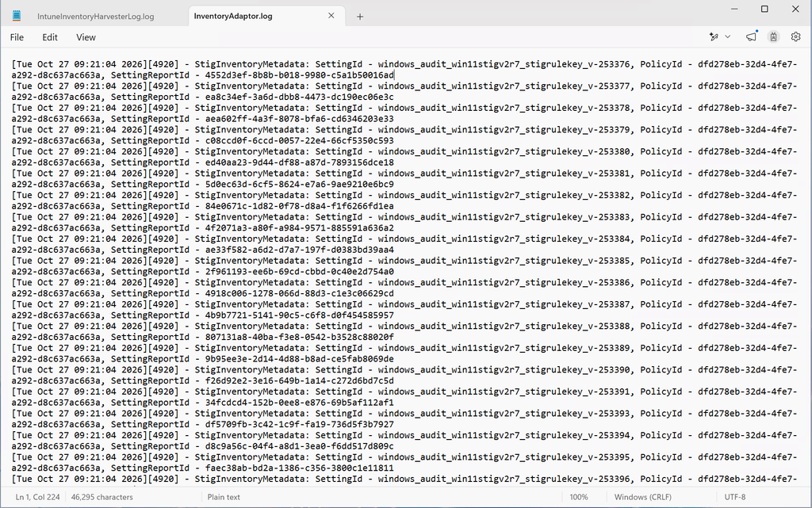Open the View menu
812x508 pixels.
coord(86,37)
